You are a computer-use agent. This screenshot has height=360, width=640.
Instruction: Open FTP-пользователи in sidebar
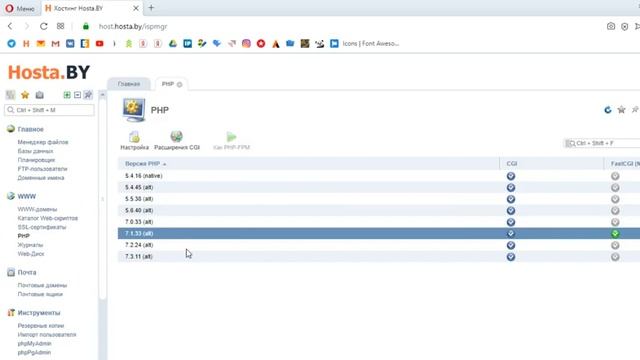(42, 169)
